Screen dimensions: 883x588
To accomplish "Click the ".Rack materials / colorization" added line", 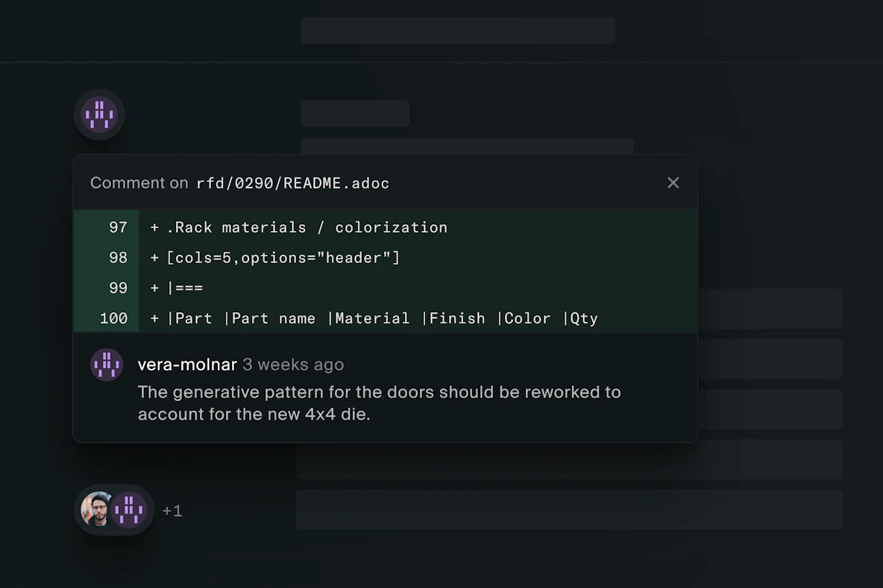I will (307, 227).
